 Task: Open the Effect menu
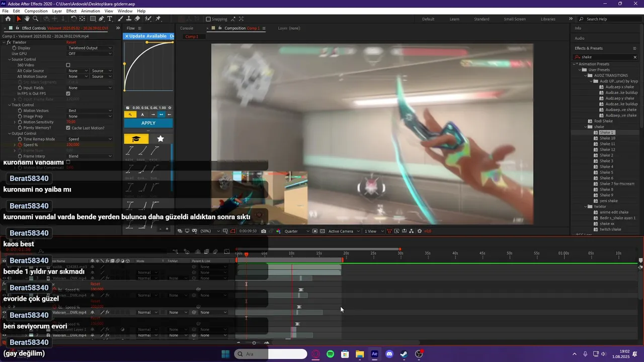click(x=71, y=11)
